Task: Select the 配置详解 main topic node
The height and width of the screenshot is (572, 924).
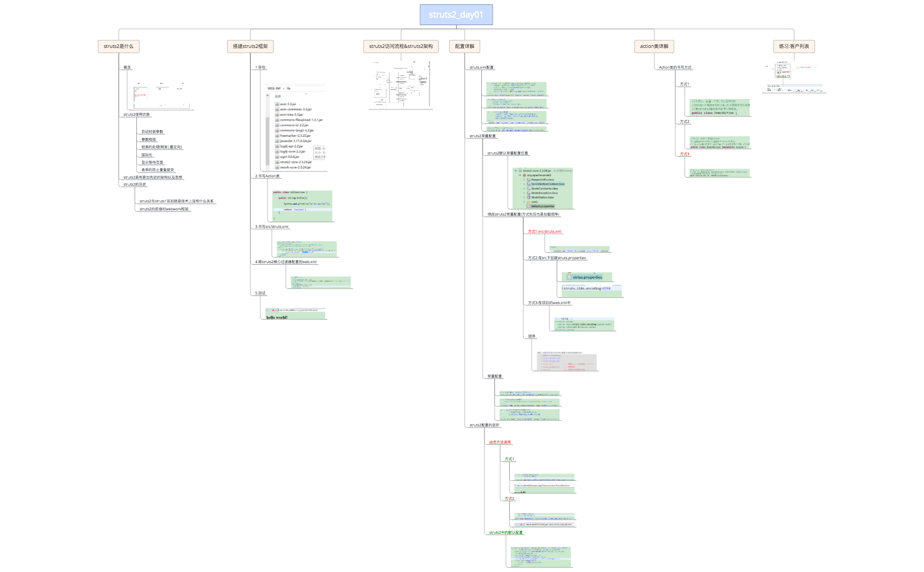Action: 464,46
